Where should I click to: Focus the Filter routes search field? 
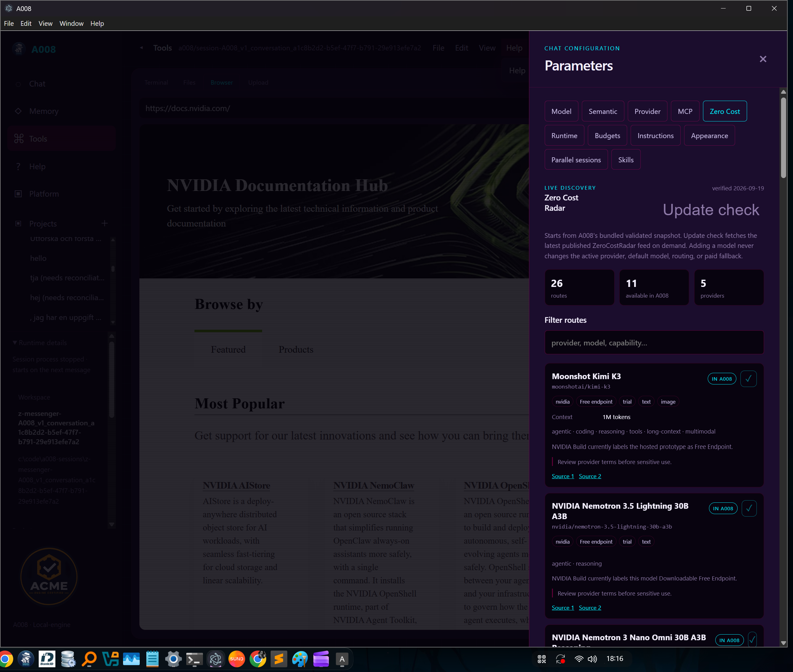click(654, 343)
